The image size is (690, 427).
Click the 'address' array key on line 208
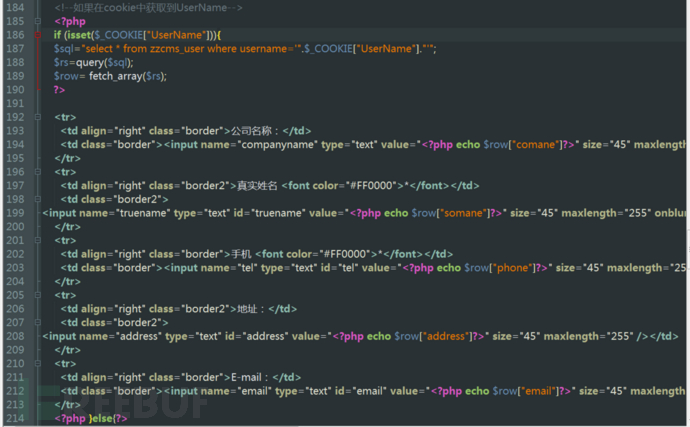(x=446, y=336)
